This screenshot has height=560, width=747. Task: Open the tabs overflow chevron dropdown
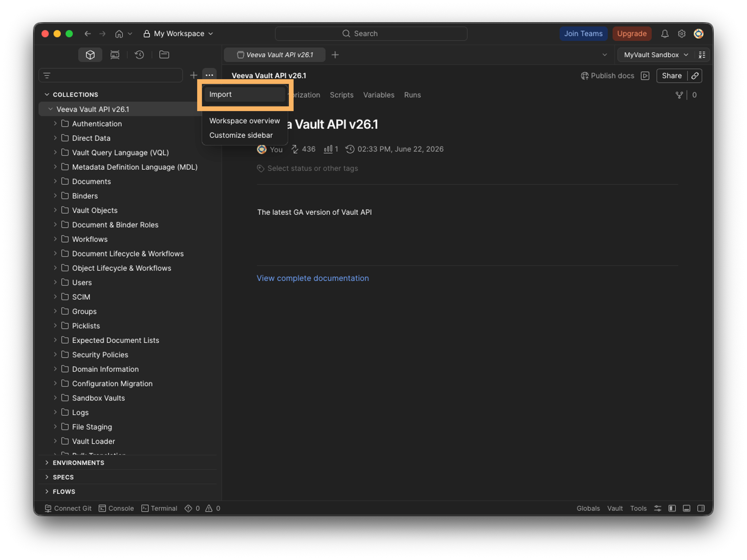(604, 55)
